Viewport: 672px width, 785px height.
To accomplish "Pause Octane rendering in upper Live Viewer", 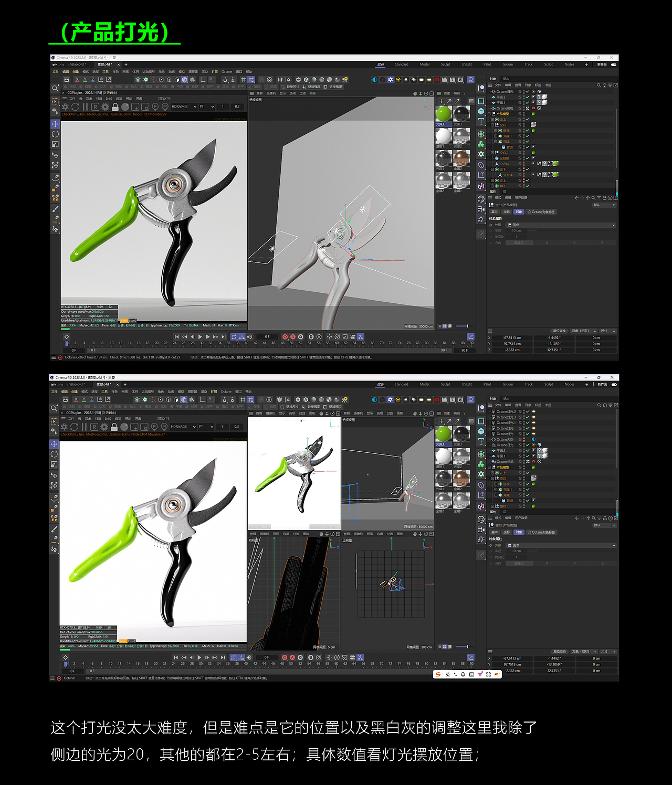I will (85, 107).
